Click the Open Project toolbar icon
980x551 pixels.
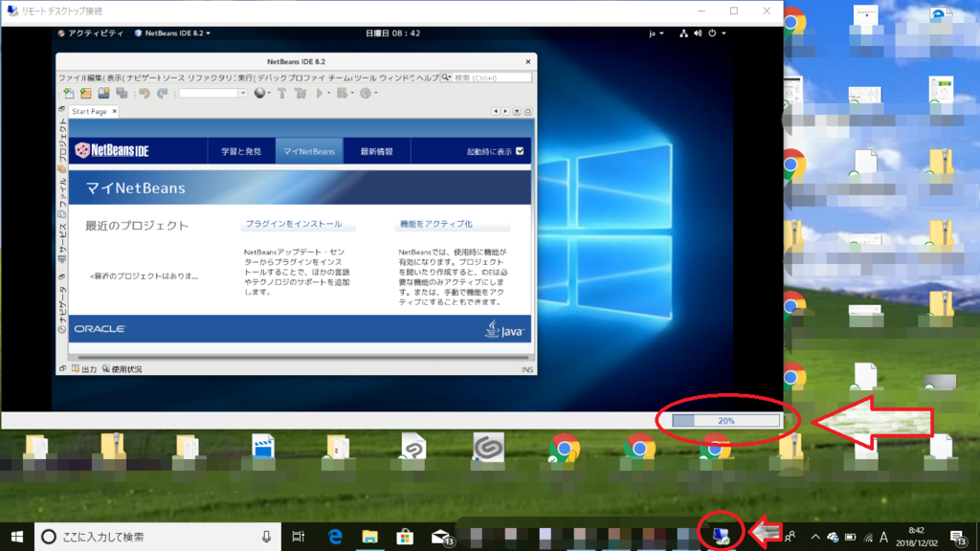(103, 93)
